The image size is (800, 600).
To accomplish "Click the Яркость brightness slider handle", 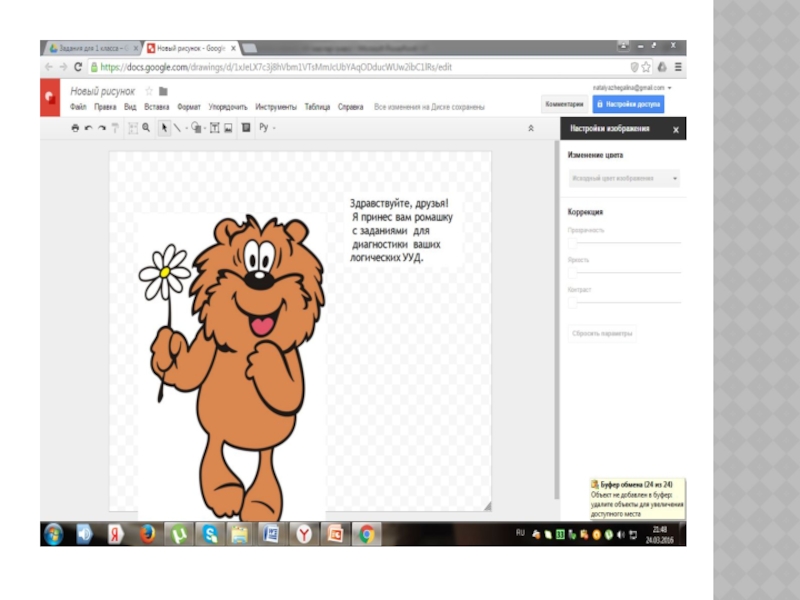I will 573,272.
